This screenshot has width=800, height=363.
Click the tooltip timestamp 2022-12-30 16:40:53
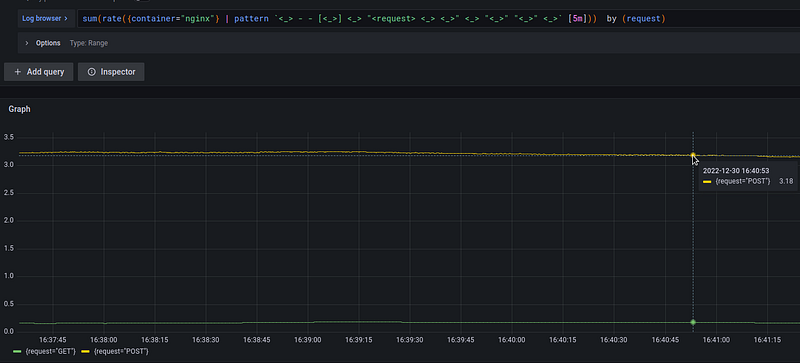(736, 171)
